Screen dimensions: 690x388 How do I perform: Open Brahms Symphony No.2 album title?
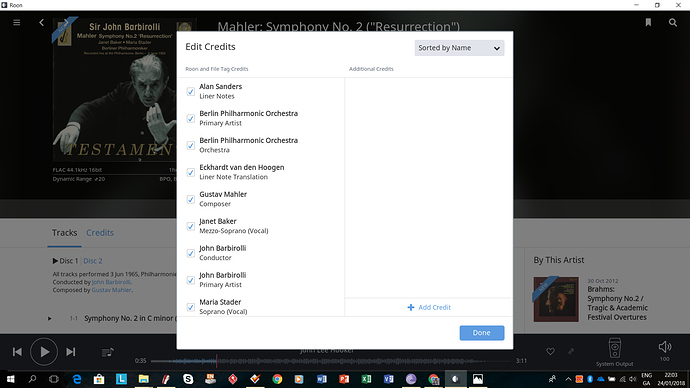[x=617, y=303]
